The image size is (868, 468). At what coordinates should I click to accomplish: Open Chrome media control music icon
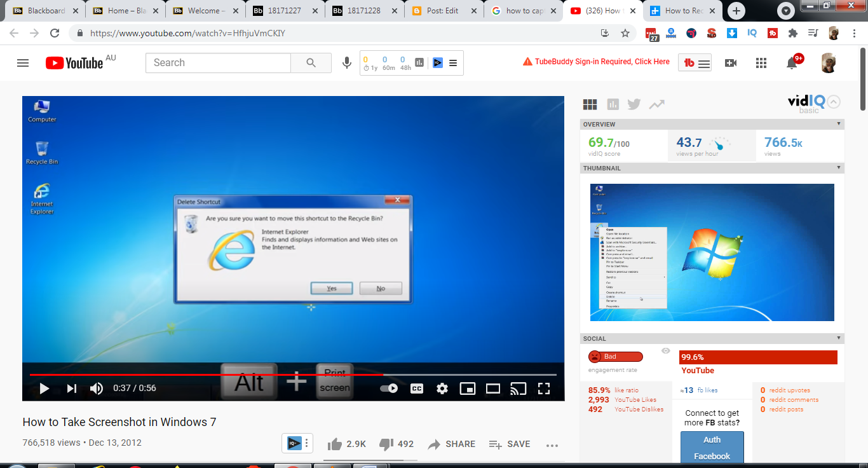[x=813, y=33]
